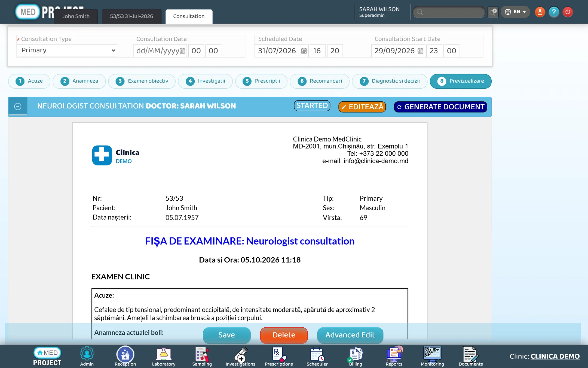Click the EDITEAZĂ button

362,107
